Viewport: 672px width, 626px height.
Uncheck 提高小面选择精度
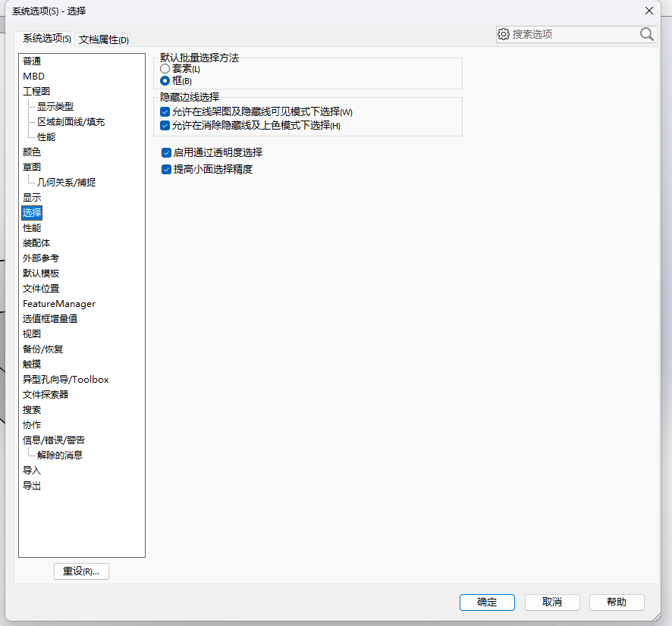click(166, 169)
